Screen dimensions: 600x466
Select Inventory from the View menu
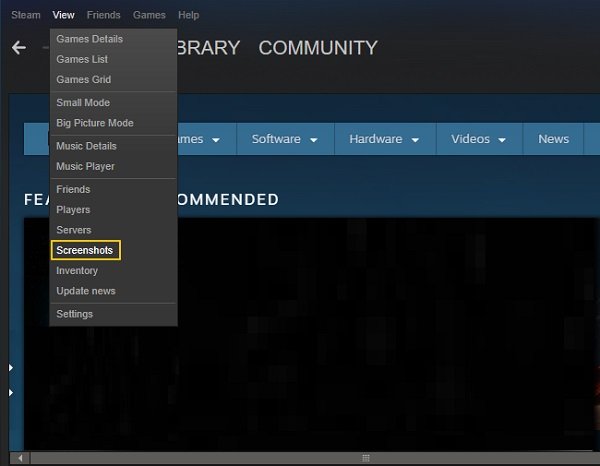coord(77,271)
